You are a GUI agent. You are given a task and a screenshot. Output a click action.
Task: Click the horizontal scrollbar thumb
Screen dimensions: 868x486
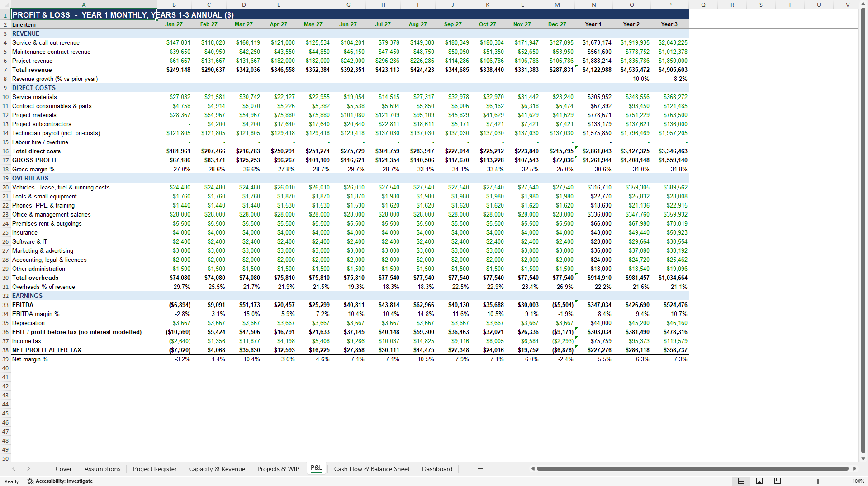coord(692,469)
